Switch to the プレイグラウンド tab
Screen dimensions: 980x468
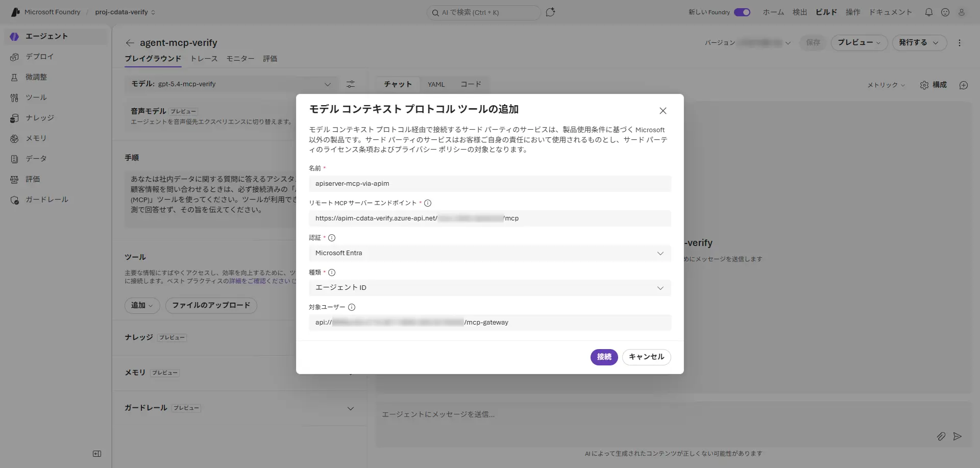click(153, 59)
